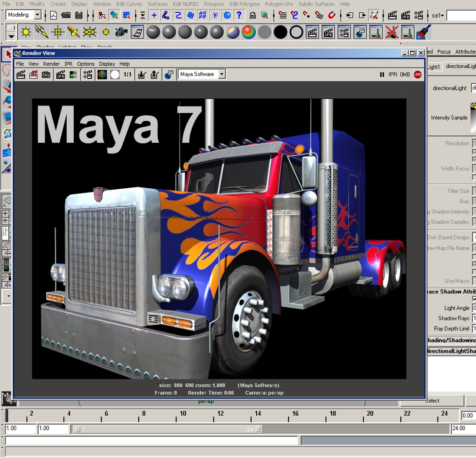The width and height of the screenshot is (476, 458).
Task: Click the Spot Light cone icon
Action: 73,32
